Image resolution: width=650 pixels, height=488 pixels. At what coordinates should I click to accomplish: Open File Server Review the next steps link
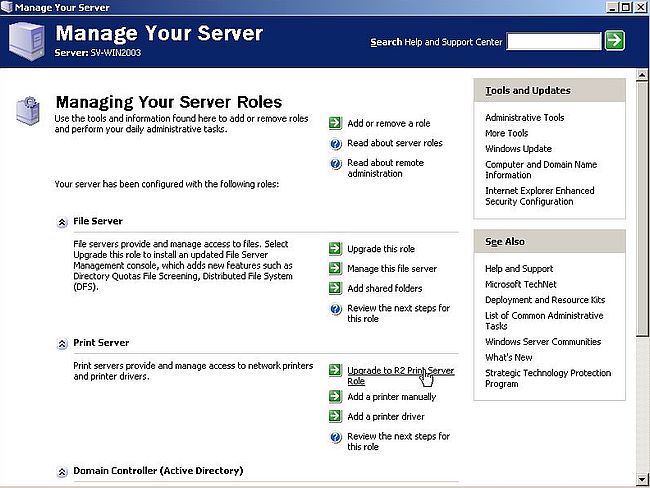click(x=398, y=313)
